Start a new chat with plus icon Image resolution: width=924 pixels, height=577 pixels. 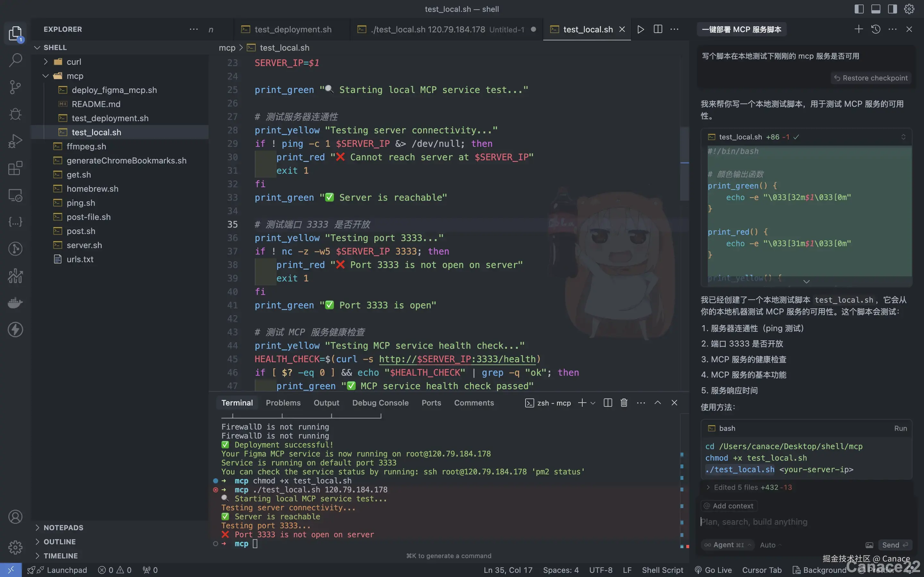[858, 29]
